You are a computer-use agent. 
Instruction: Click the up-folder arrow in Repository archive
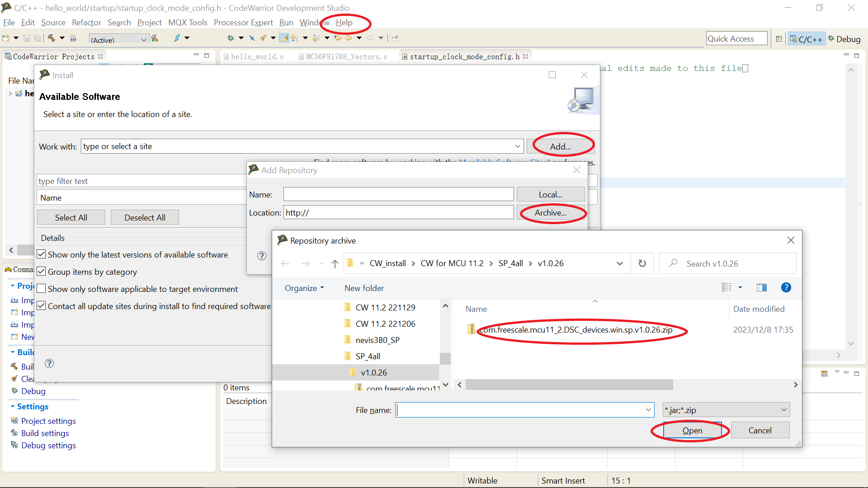tap(335, 263)
